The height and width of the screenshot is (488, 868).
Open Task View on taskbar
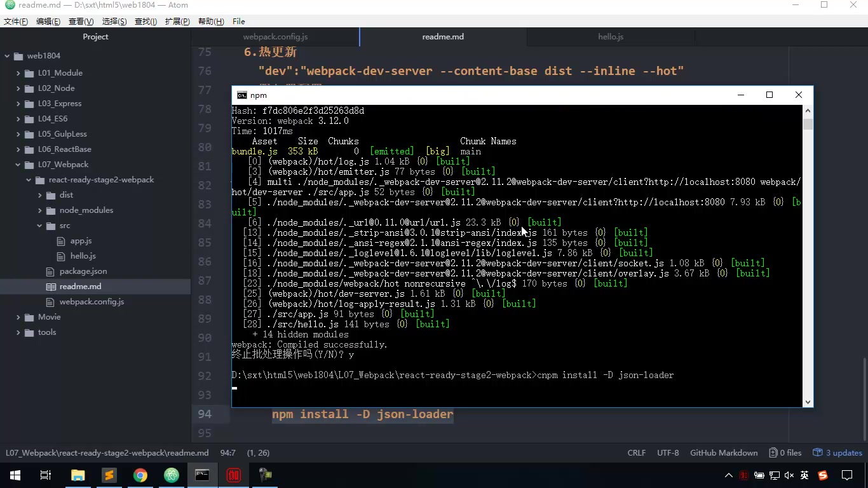[x=46, y=475]
